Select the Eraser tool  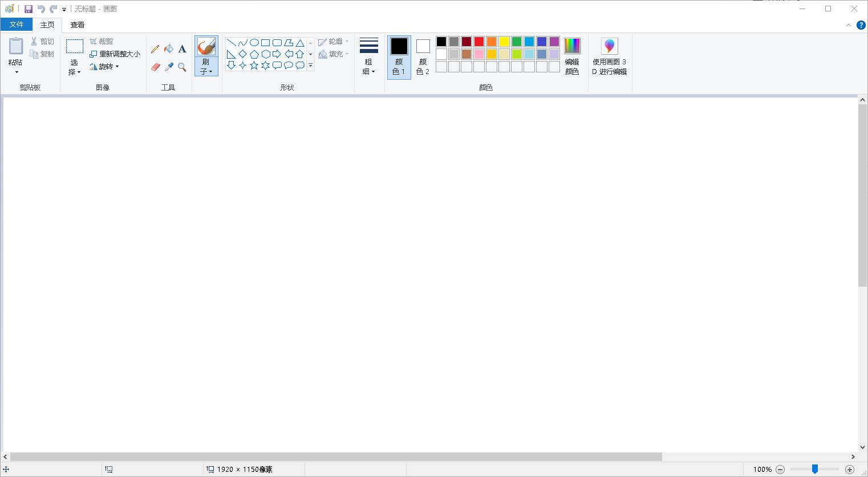(x=155, y=67)
